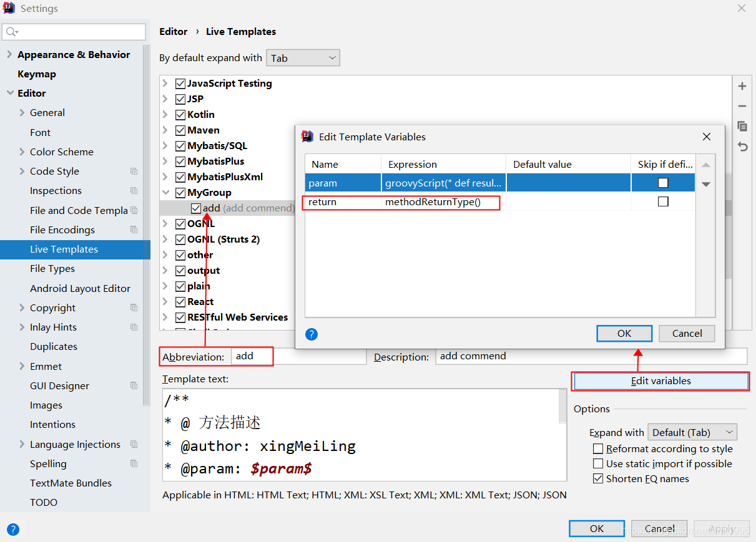This screenshot has width=756, height=542.
Task: Open TextMate Bundles settings
Action: pyautogui.click(x=71, y=483)
